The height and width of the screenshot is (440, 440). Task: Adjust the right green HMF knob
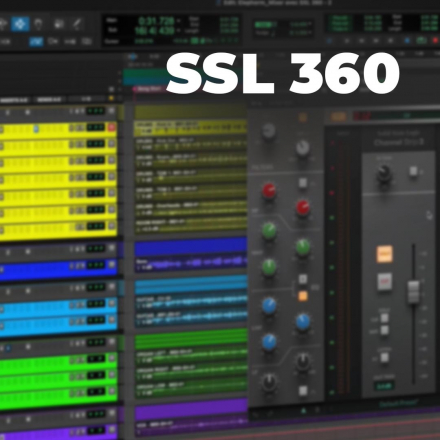[303, 247]
